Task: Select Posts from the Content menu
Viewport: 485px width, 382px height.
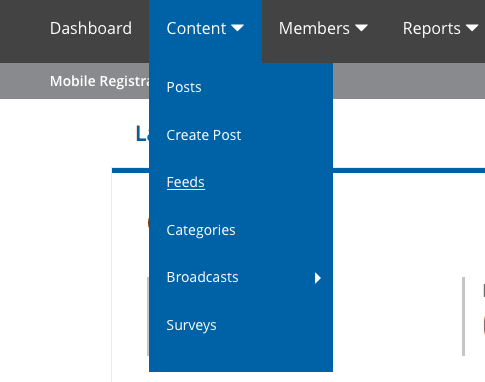Action: pyautogui.click(x=184, y=87)
